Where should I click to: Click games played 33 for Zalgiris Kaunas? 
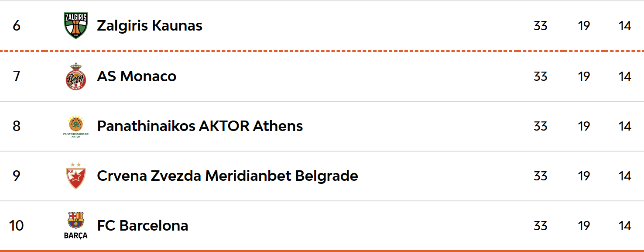pos(540,26)
